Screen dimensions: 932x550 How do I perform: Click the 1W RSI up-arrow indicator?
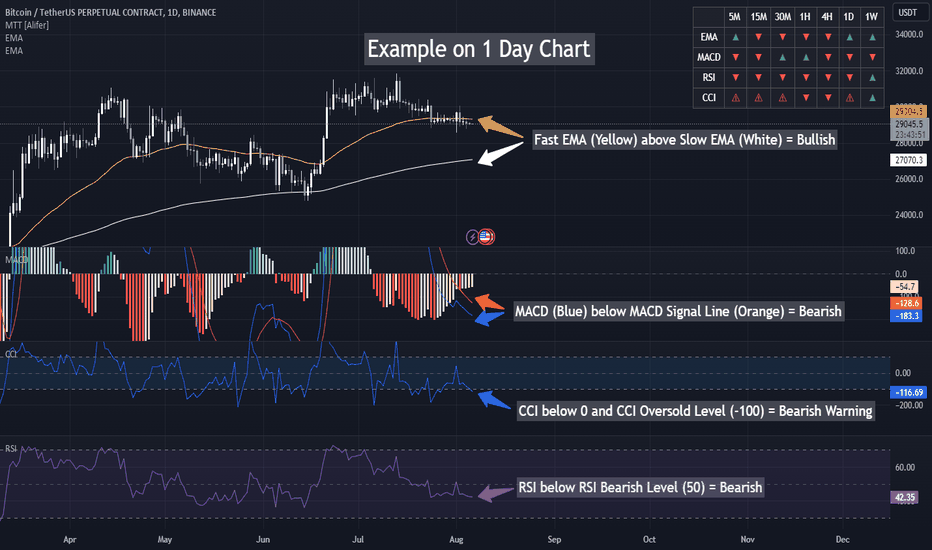(x=872, y=77)
